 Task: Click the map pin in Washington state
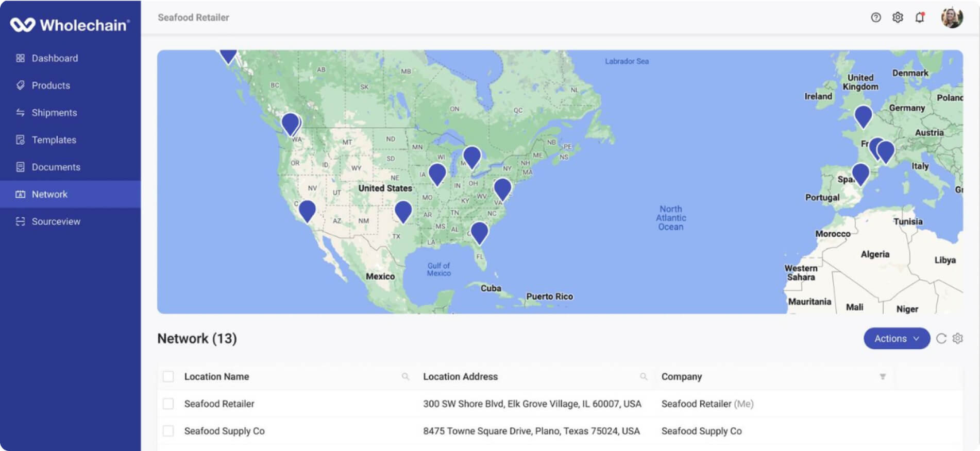tap(290, 124)
